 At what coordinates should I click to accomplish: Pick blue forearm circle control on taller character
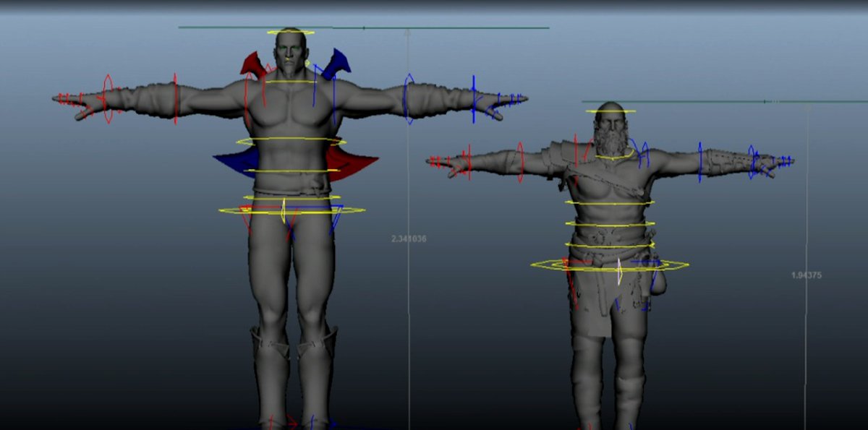[x=474, y=94]
